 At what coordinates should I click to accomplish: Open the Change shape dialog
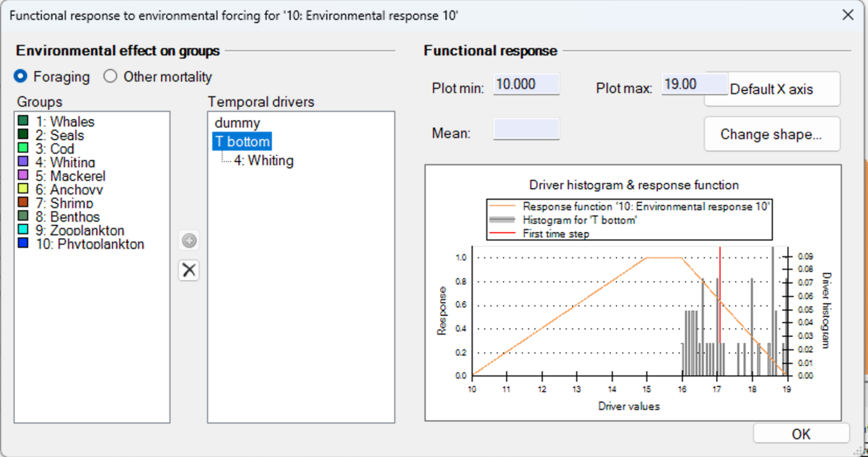[771, 134]
